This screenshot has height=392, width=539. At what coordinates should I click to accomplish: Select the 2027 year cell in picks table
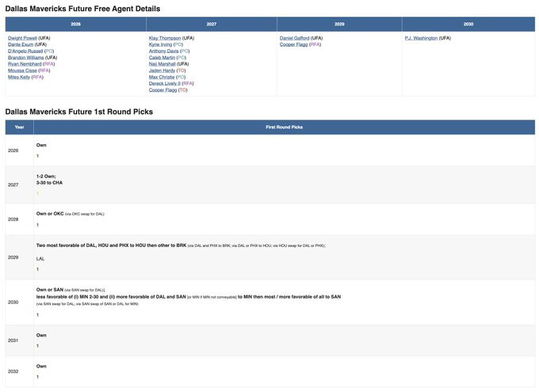19,185
